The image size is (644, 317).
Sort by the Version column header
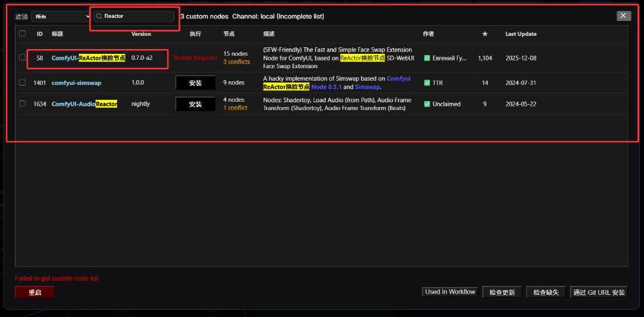[141, 34]
